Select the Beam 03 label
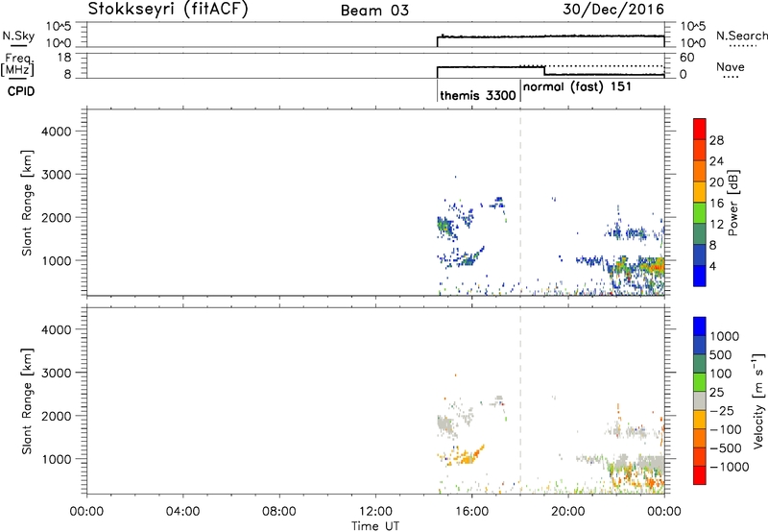Screen dimensions: 768x532 point(374,11)
